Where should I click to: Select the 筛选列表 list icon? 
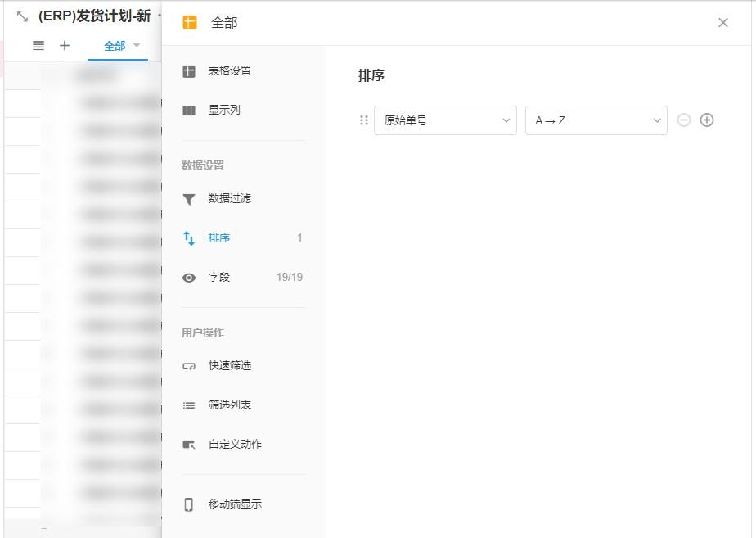pyautogui.click(x=188, y=405)
